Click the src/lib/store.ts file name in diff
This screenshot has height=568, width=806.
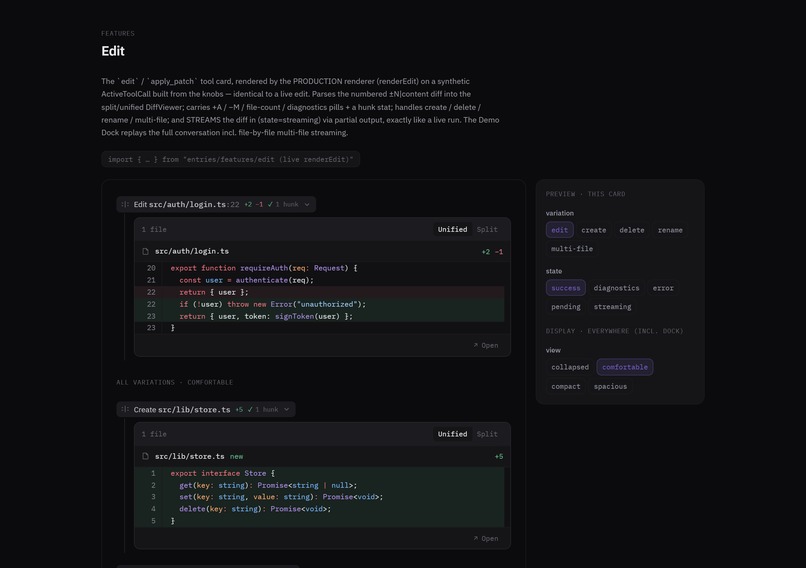(190, 456)
